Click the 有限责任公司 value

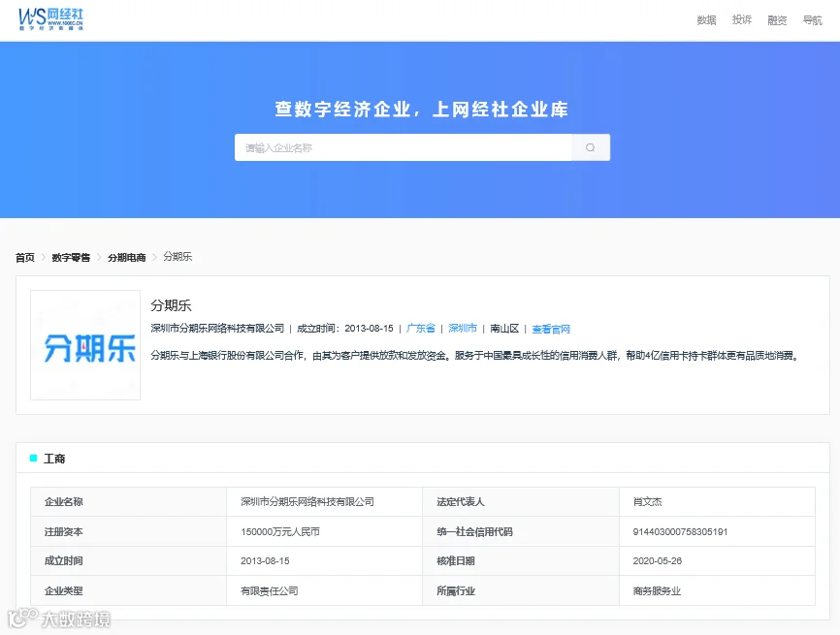click(270, 590)
